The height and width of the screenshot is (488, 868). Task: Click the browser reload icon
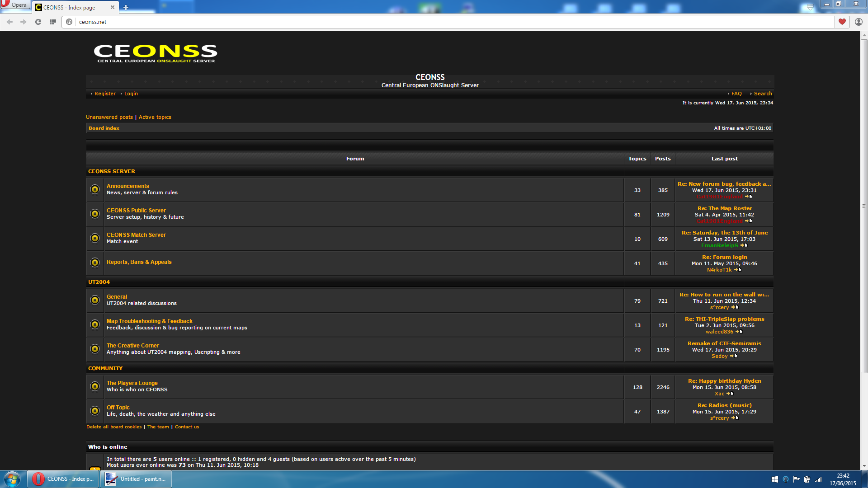pyautogui.click(x=38, y=22)
